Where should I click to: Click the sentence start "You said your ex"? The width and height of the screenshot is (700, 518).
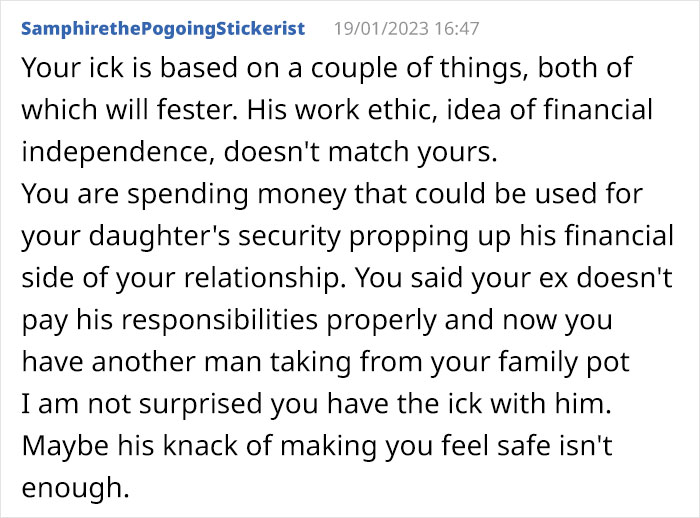click(461, 278)
